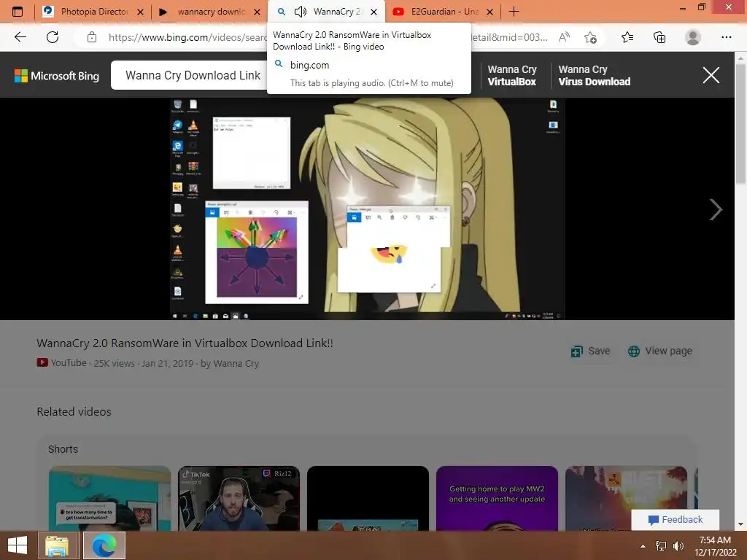Open the Favorites list icon
The width and height of the screenshot is (747, 560).
click(x=627, y=37)
